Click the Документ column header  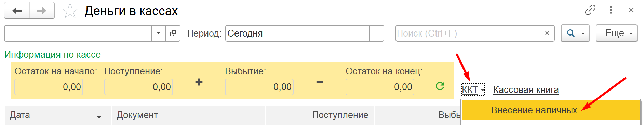pos(188,115)
